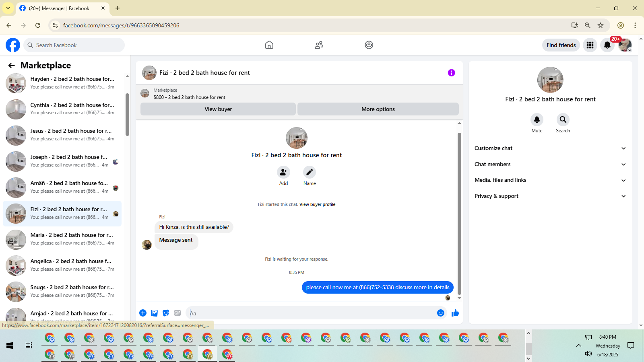The width and height of the screenshot is (644, 362).
Task: Open the profile circle icon in top navigation
Action: [x=369, y=45]
